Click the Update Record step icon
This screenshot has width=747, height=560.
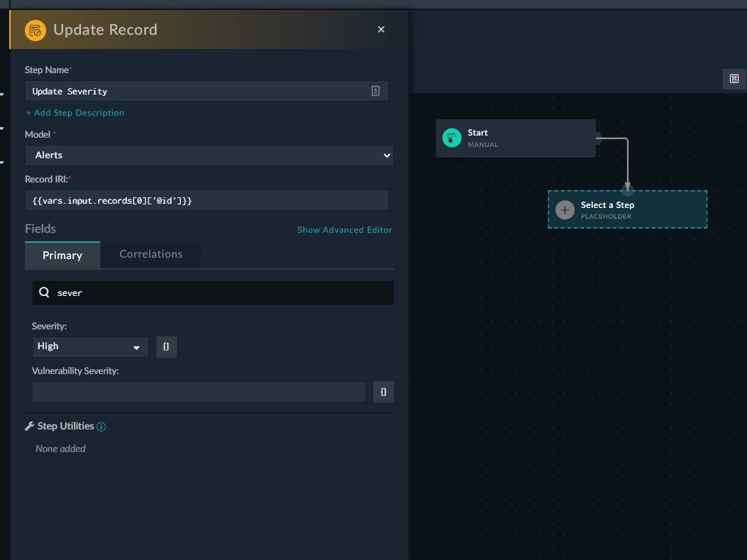pyautogui.click(x=36, y=31)
